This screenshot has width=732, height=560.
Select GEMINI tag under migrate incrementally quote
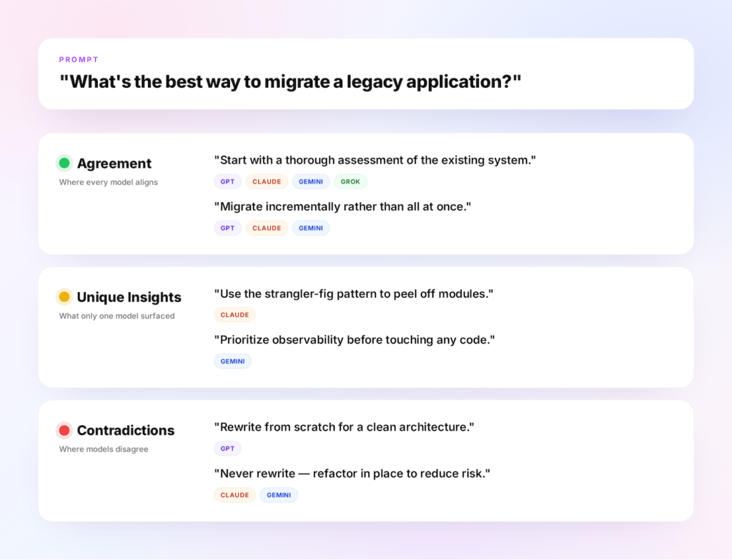pos(311,228)
